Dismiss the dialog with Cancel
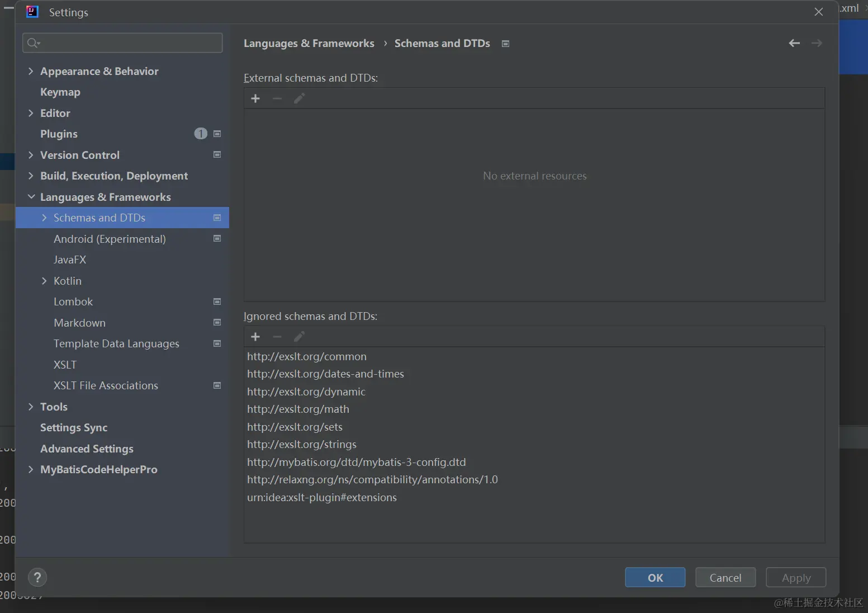868x613 pixels. (725, 577)
